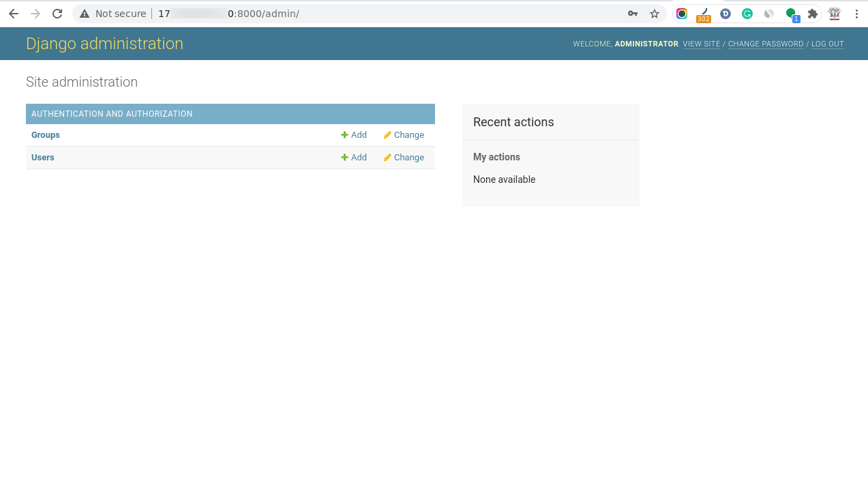Click the Recent actions heading
The image size is (868, 477).
pyautogui.click(x=513, y=122)
